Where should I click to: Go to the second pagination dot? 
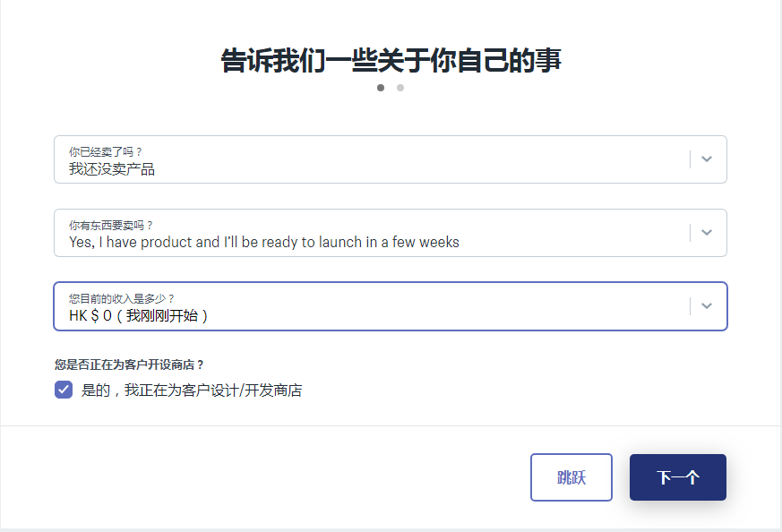pyautogui.click(x=400, y=88)
